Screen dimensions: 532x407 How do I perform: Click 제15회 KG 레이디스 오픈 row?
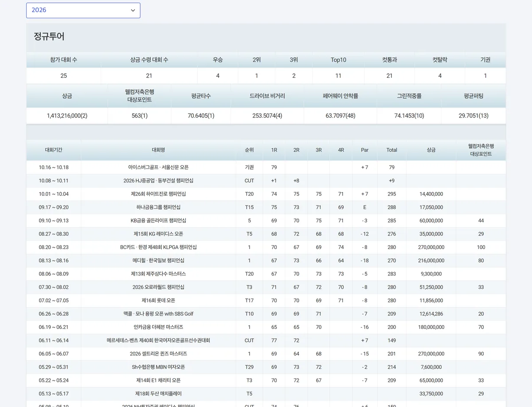(158, 234)
